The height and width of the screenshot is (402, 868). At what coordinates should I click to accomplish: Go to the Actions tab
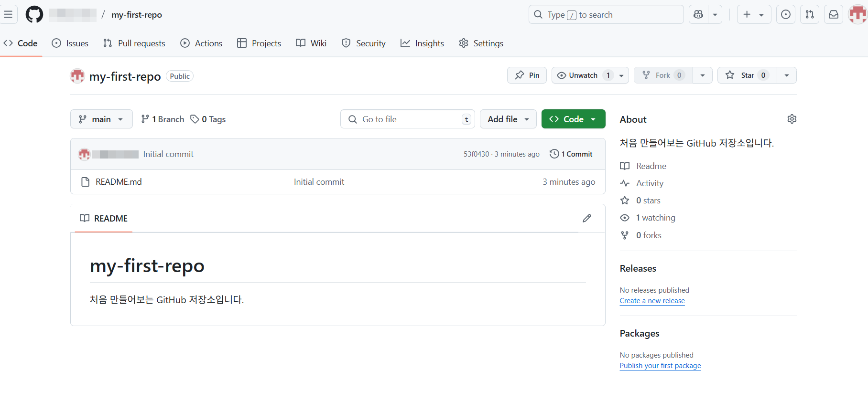pyautogui.click(x=201, y=43)
